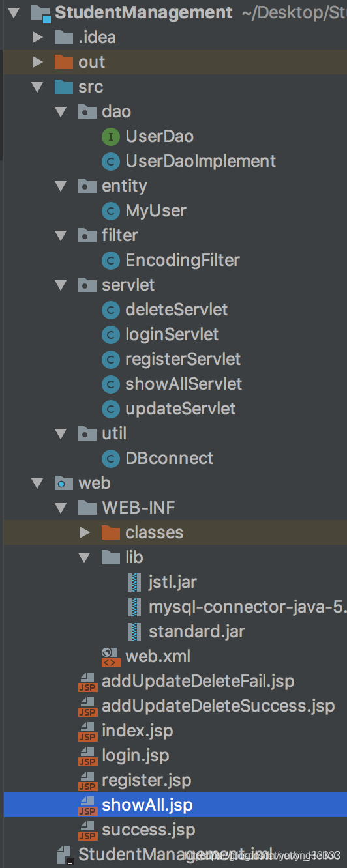The image size is (347, 868).
Task: Collapse the util package arrow
Action: click(61, 433)
